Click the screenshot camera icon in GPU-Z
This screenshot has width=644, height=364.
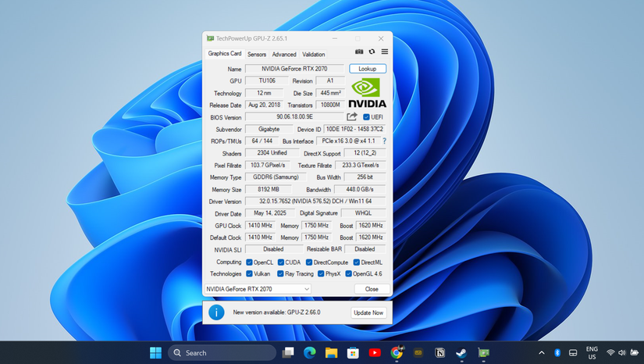359,52
